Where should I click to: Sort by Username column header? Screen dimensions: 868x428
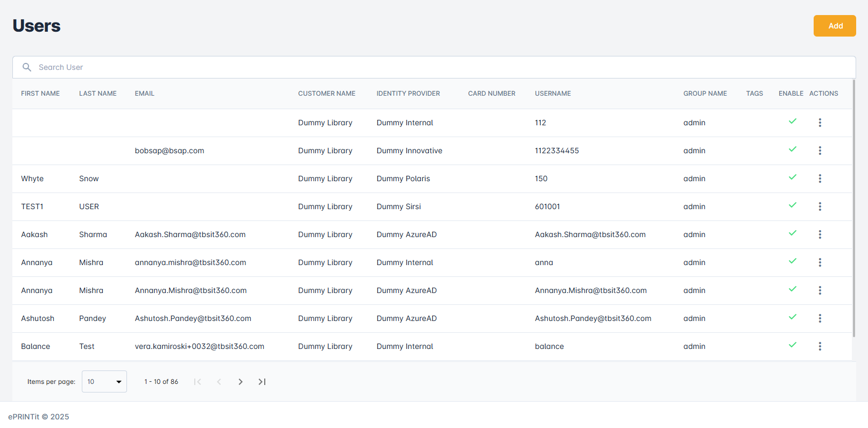pyautogui.click(x=553, y=94)
